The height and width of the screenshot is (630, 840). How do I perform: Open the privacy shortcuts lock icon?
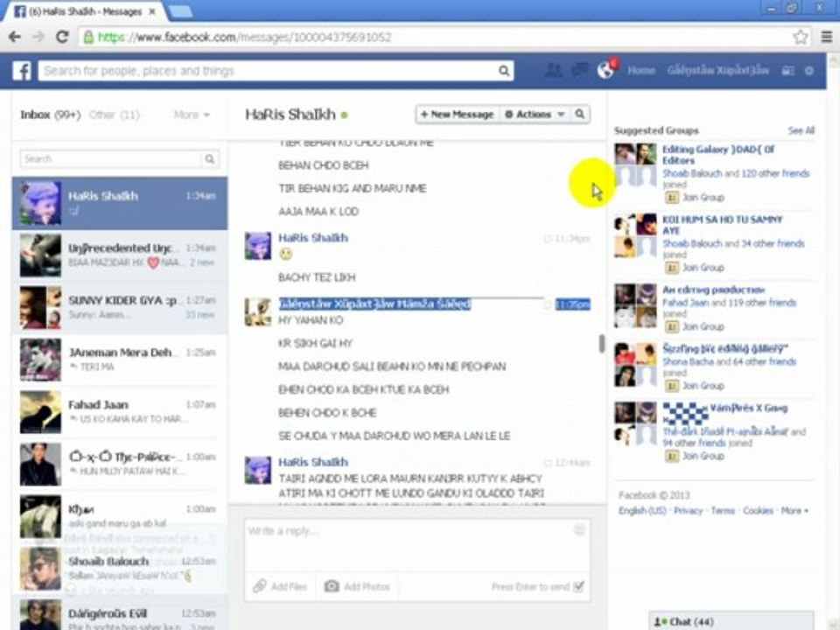point(787,71)
